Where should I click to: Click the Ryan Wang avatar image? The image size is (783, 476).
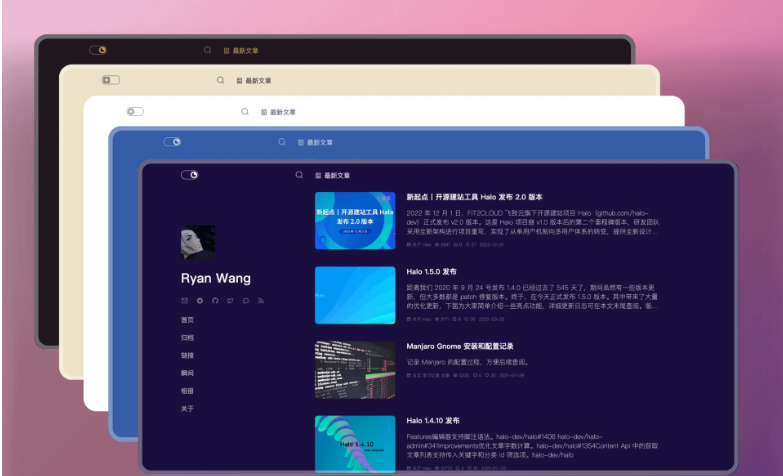click(198, 242)
